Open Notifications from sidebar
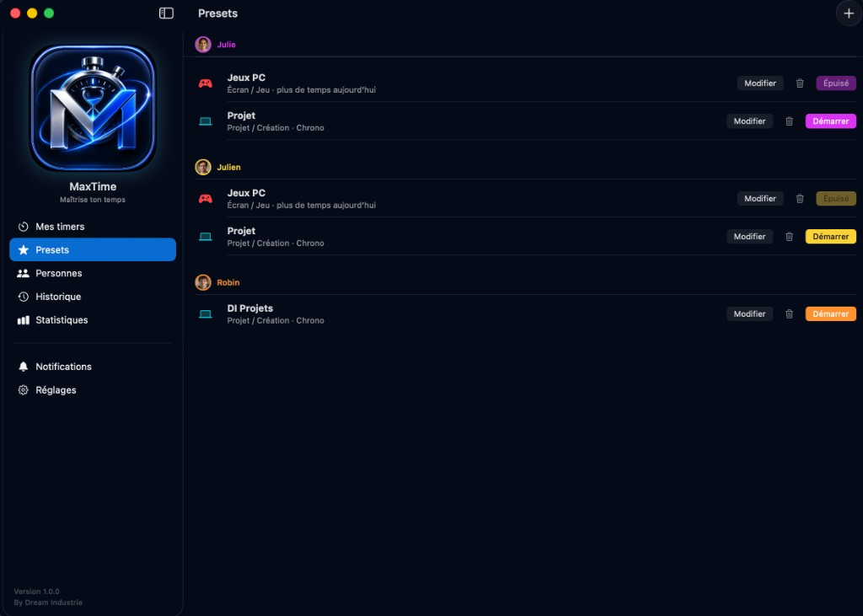This screenshot has height=616, width=863. point(93,367)
